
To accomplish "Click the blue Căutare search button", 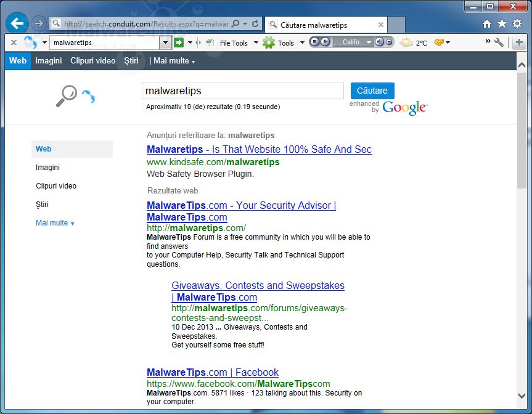I will 372,91.
